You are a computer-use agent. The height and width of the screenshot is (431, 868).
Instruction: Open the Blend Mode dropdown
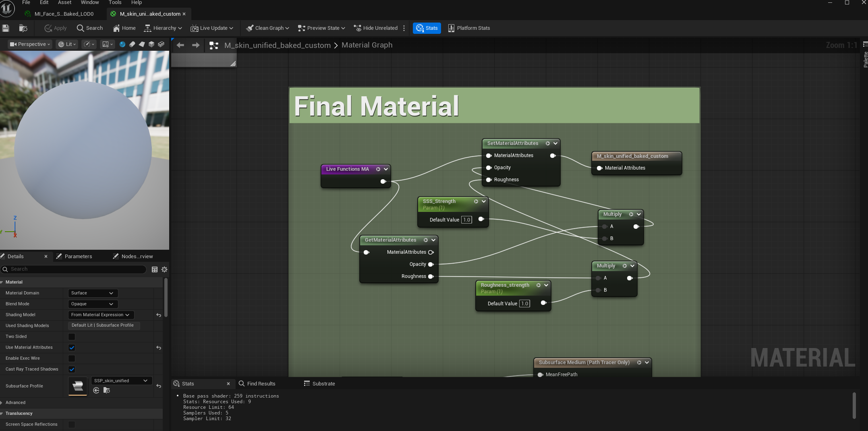(92, 304)
